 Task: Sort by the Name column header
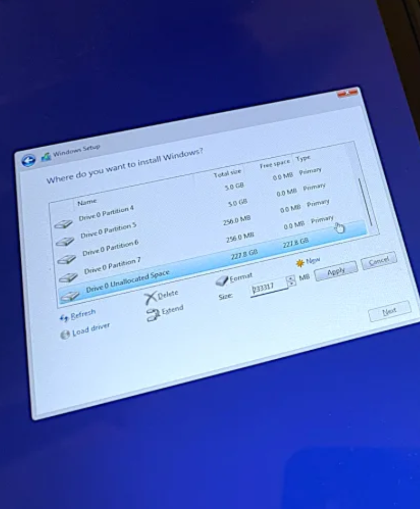click(87, 202)
